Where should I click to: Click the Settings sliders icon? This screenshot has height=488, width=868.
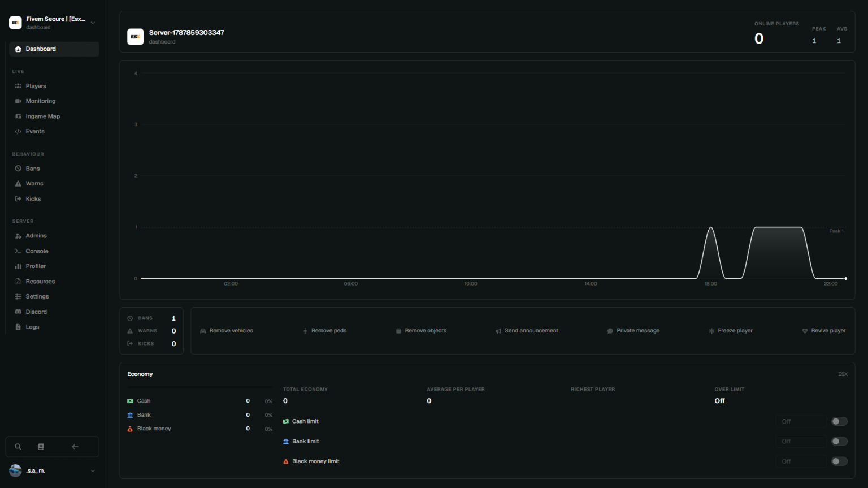pyautogui.click(x=18, y=297)
